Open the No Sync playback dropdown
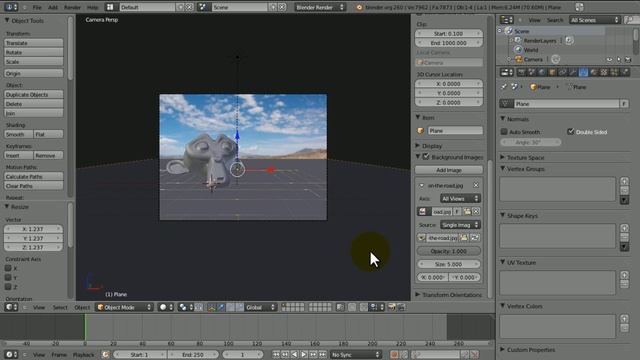 (356, 355)
